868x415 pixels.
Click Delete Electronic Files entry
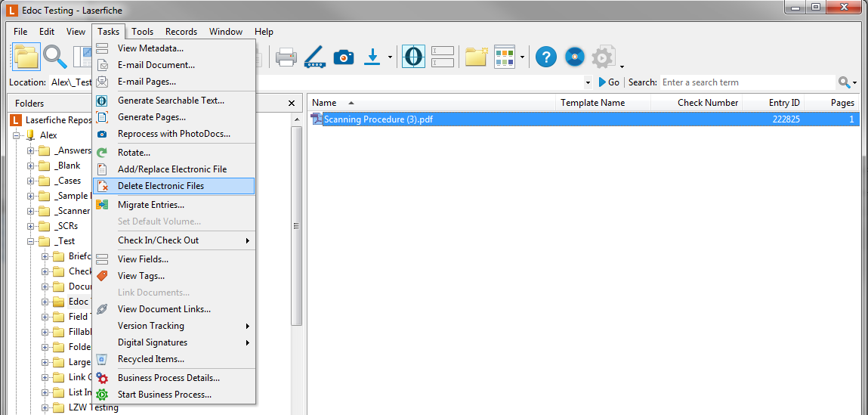(x=174, y=186)
